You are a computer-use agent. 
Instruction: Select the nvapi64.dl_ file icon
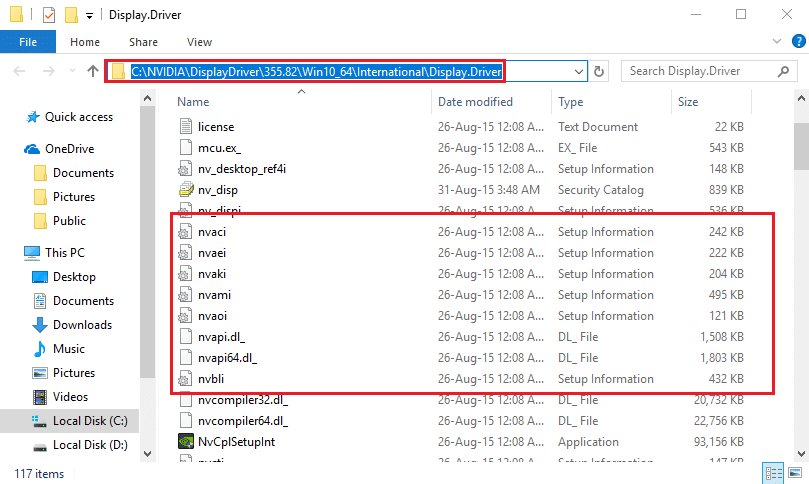pyautogui.click(x=186, y=358)
